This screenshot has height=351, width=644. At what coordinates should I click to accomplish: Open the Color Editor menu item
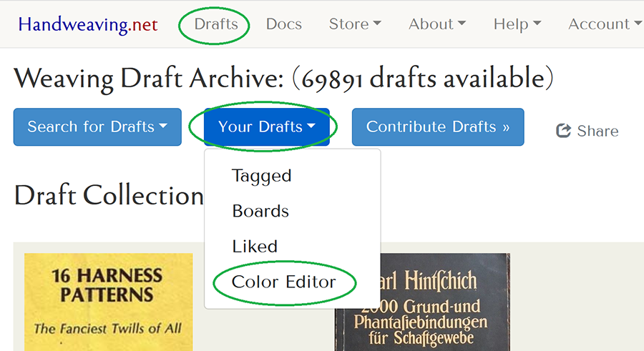coord(283,282)
